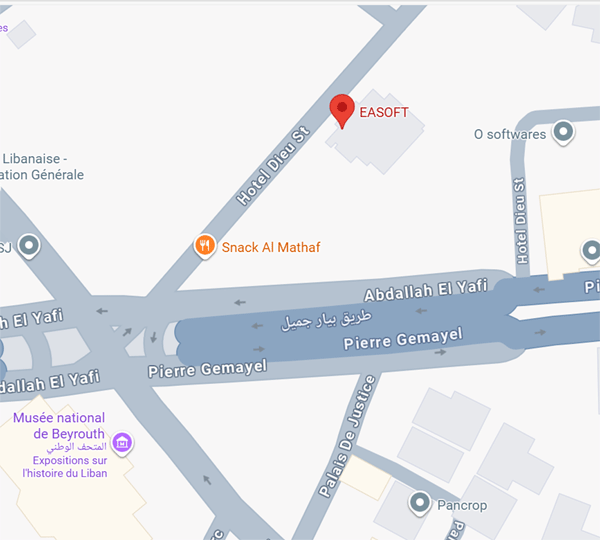
Task: Open the marker pin on the beige building
Action: pos(592,251)
